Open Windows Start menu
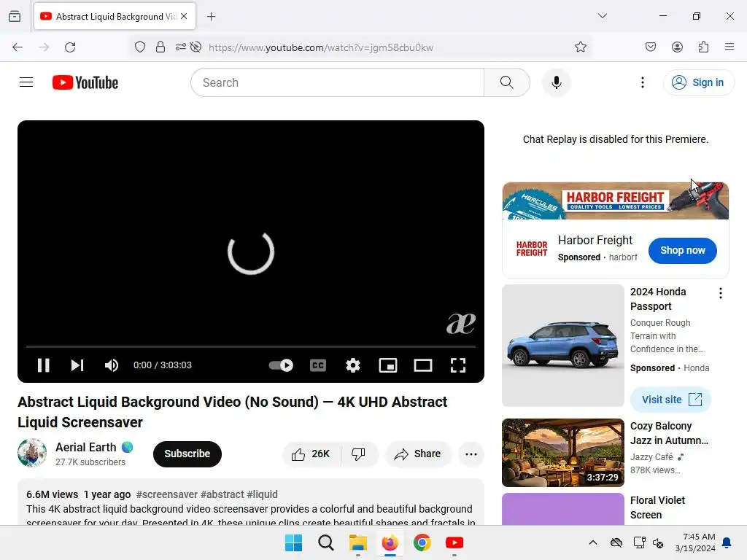 (x=293, y=542)
